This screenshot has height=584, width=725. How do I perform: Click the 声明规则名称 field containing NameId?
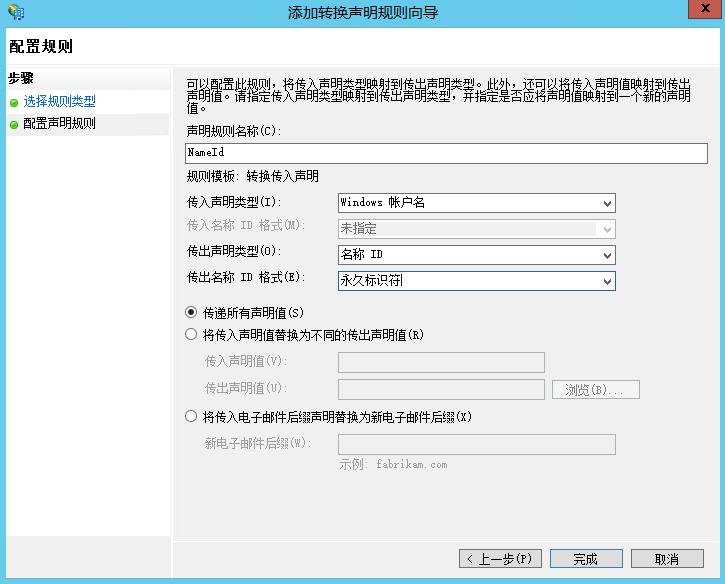(x=446, y=153)
